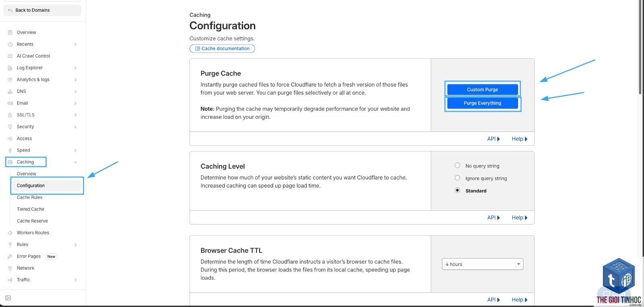Select the No query string option
This screenshot has width=644, height=307.
(x=457, y=165)
